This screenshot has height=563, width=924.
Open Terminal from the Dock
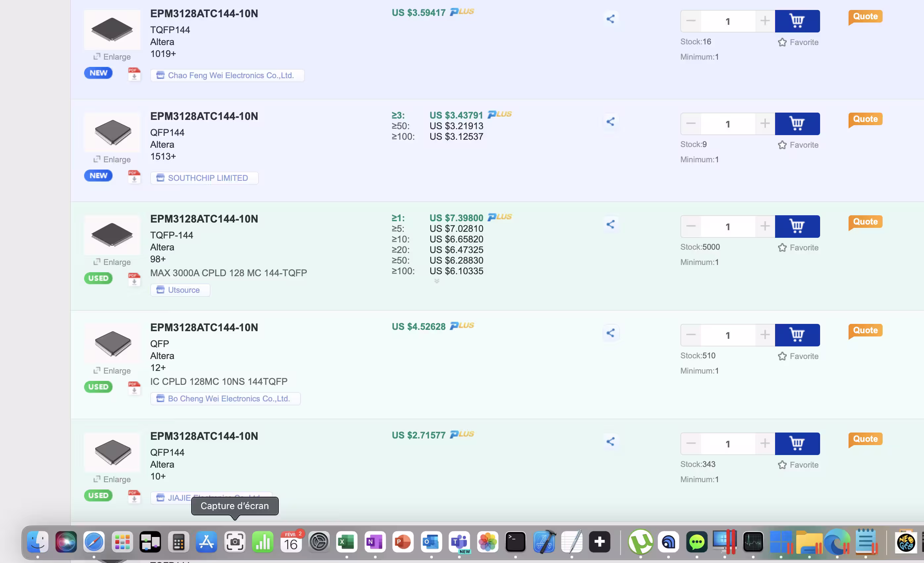516,541
